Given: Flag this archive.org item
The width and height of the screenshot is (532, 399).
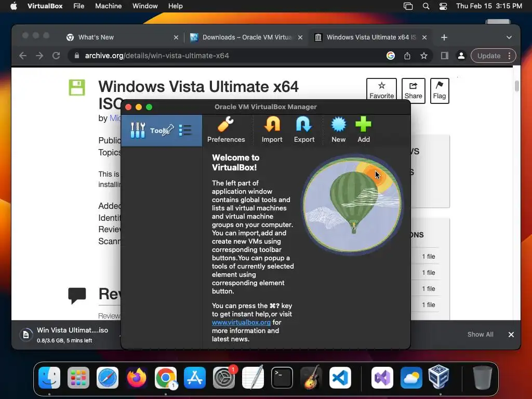Looking at the screenshot, I should [x=440, y=90].
